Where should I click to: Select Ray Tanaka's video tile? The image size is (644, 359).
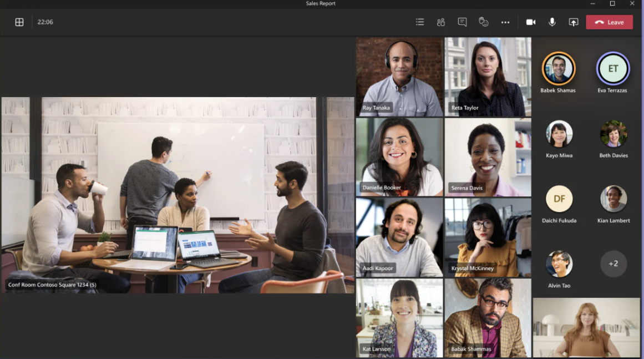tap(399, 77)
